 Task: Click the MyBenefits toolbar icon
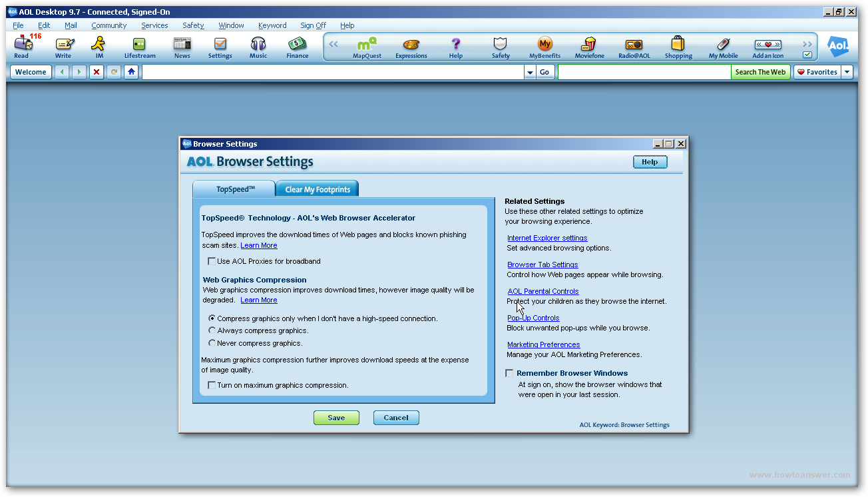point(544,47)
